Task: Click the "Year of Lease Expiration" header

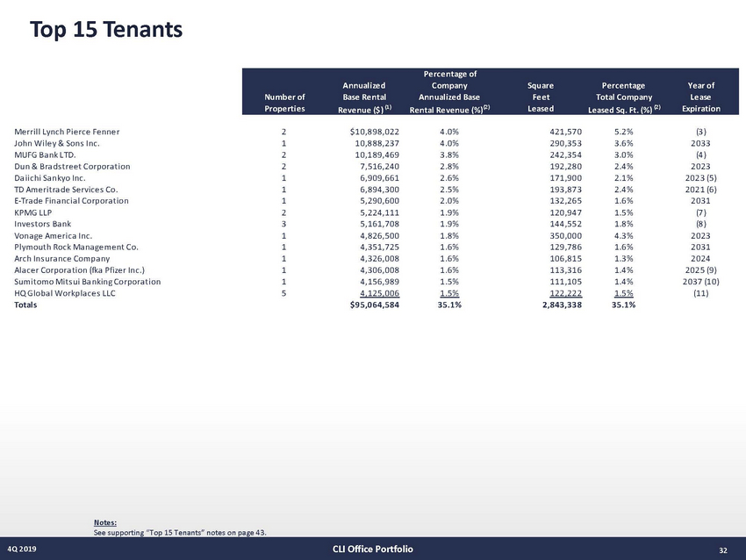Action: 700,97
